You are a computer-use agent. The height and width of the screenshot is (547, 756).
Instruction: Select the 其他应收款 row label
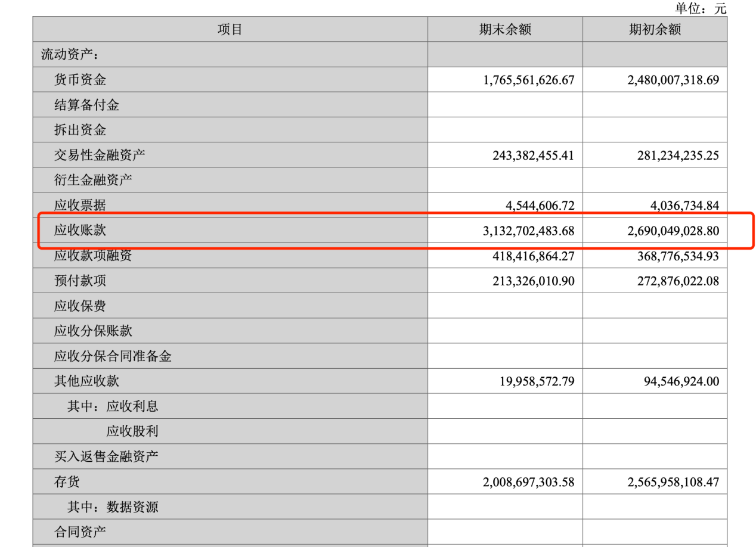(x=86, y=381)
